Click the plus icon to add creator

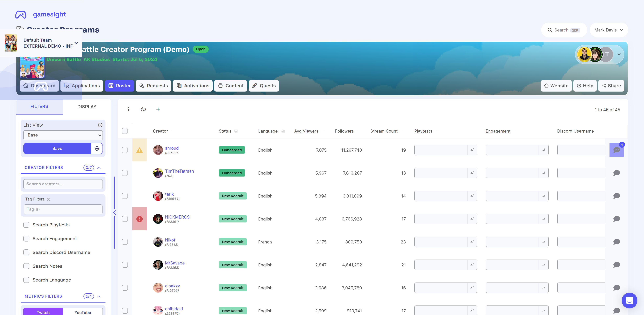158,109
